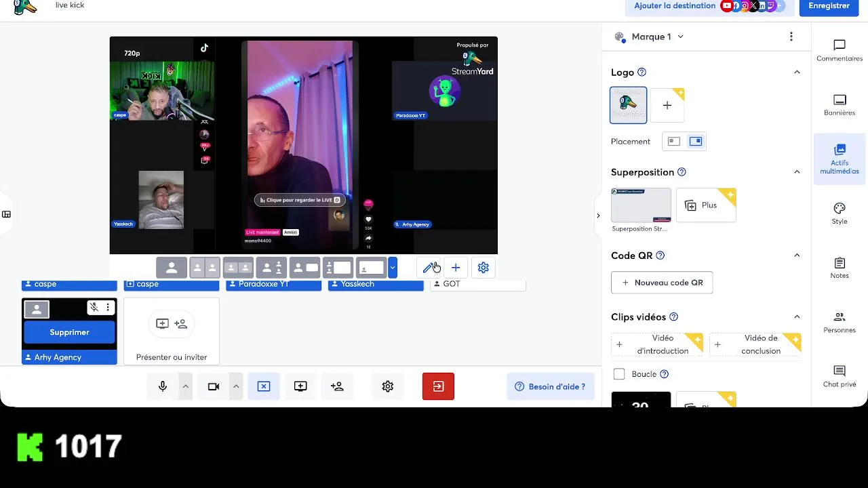Click the present screen icon in bottom bar
The width and height of the screenshot is (868, 488).
point(300,386)
